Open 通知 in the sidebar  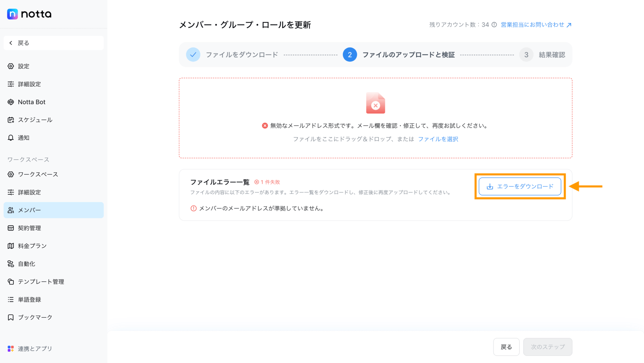[x=54, y=138]
